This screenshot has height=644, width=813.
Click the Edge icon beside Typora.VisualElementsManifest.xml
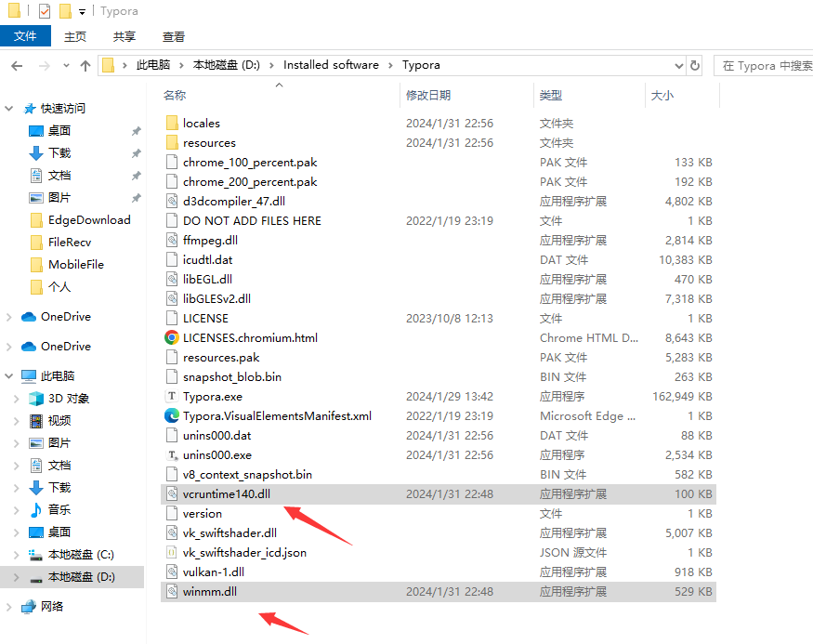pos(172,415)
